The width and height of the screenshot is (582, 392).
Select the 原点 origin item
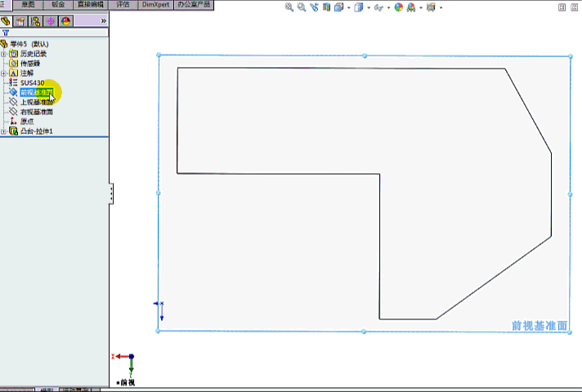(27, 121)
